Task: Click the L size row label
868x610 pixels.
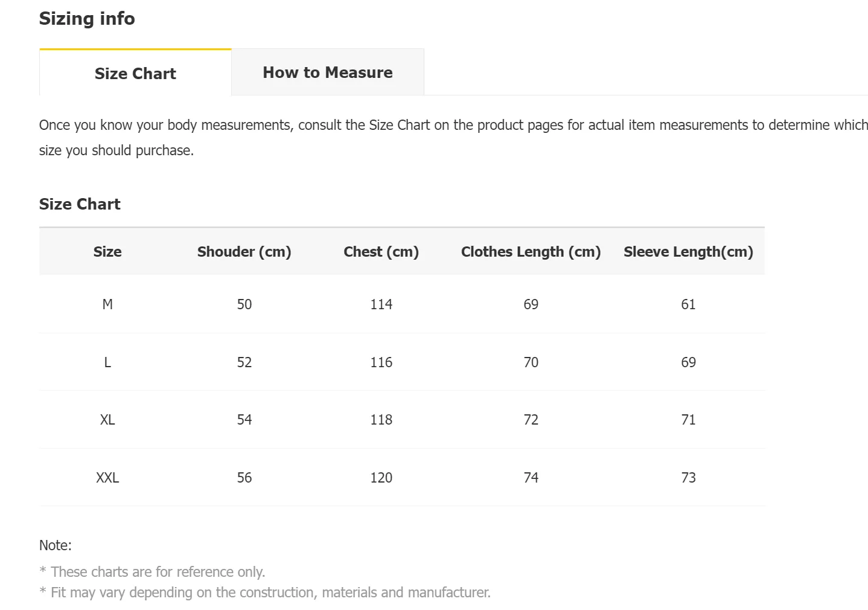Action: click(x=107, y=362)
